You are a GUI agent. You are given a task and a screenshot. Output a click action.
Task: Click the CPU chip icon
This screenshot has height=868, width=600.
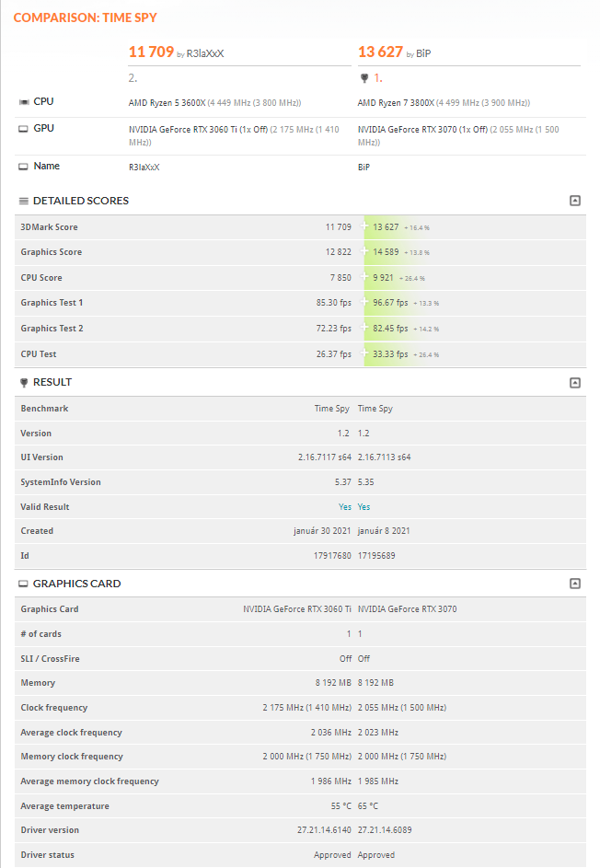coord(23,101)
